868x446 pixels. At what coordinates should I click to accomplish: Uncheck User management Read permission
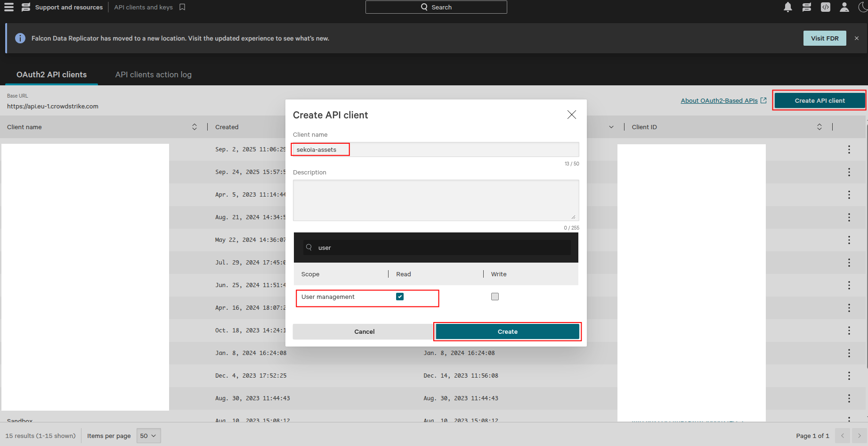(400, 297)
